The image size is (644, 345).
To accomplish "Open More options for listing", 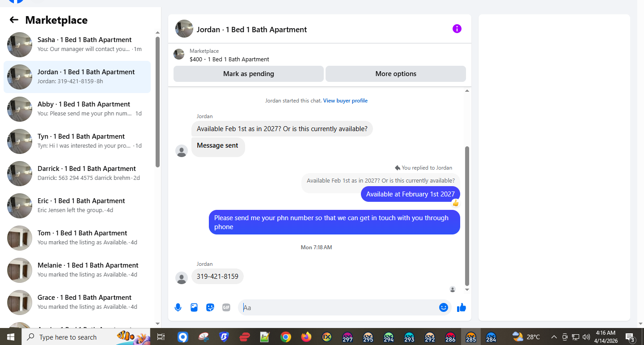I will point(396,74).
